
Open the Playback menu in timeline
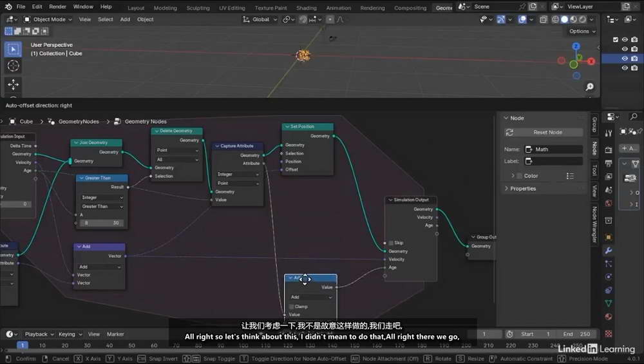tap(39, 334)
